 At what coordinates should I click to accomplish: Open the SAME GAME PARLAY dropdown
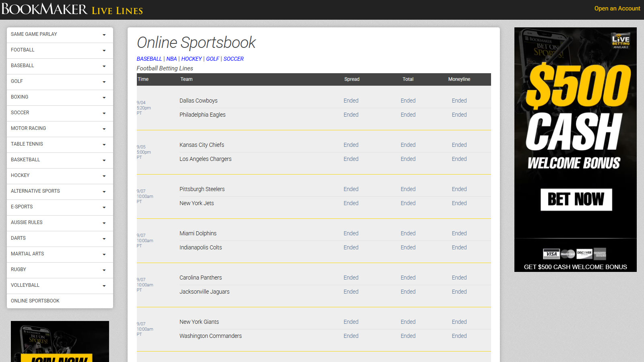[x=60, y=34]
